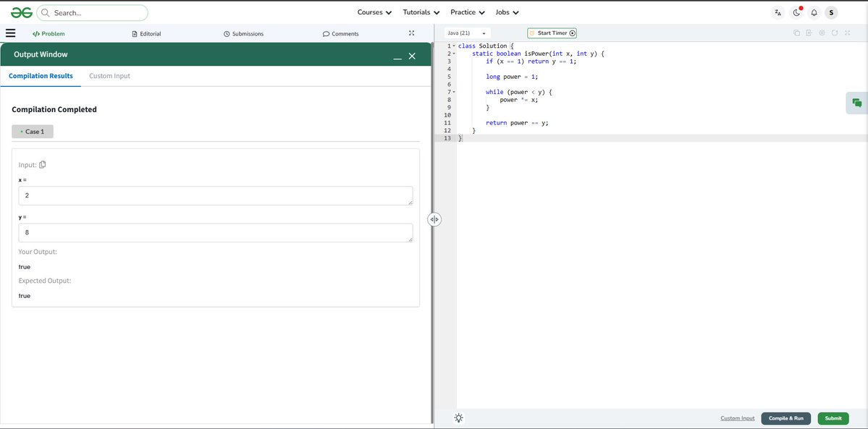Click into the search box
Viewport: 868px width, 429px height.
point(93,13)
